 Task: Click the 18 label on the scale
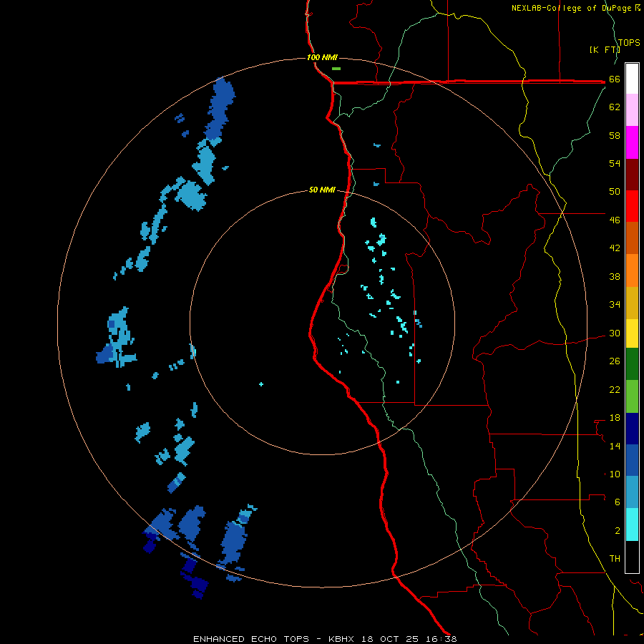pyautogui.click(x=615, y=418)
